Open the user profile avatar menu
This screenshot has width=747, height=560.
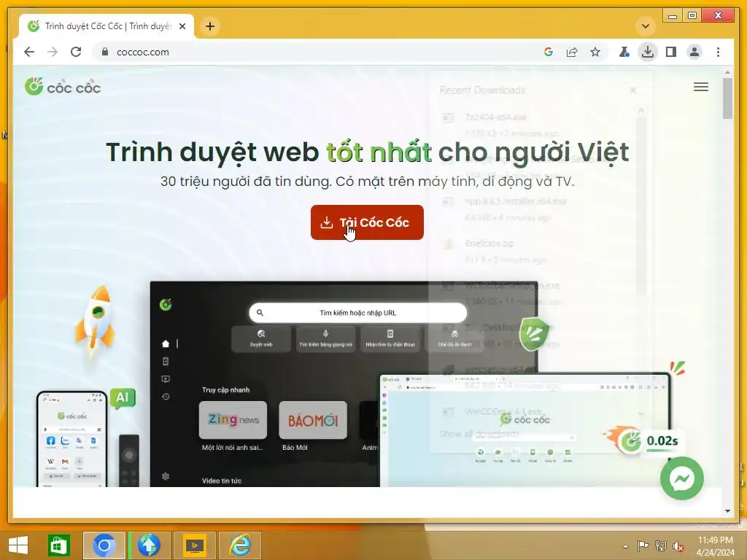(694, 52)
